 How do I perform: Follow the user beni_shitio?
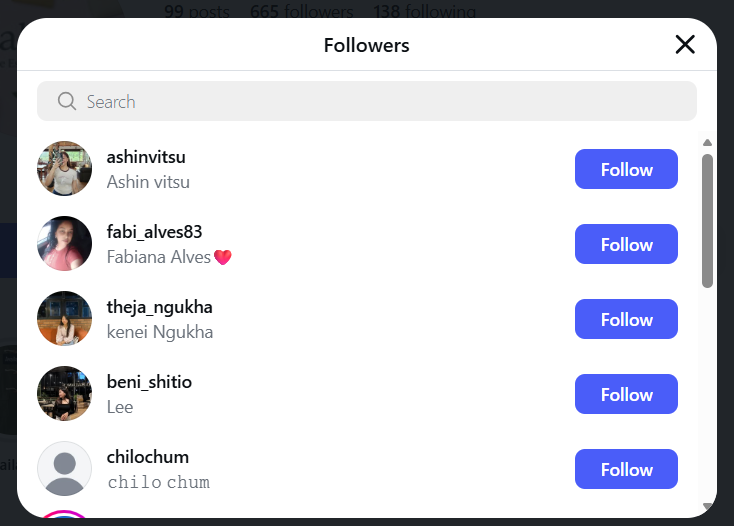pyautogui.click(x=626, y=394)
